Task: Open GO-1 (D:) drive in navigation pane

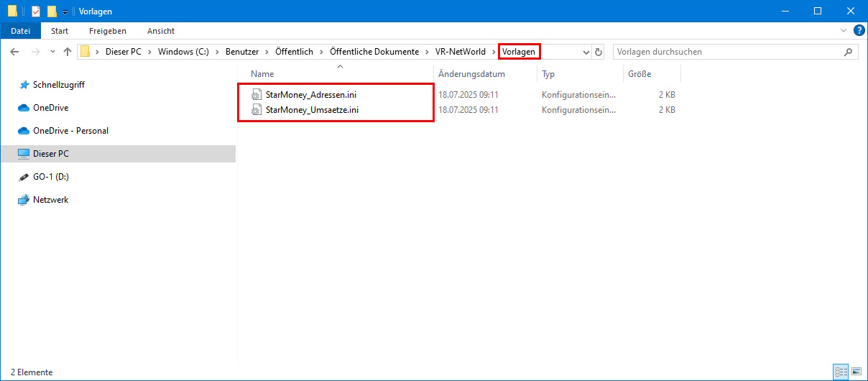Action: [x=51, y=177]
